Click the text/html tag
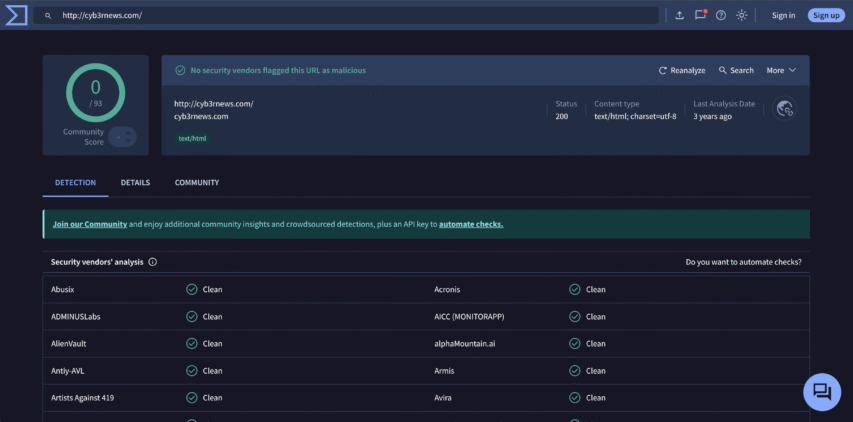853x422 pixels. pyautogui.click(x=193, y=139)
